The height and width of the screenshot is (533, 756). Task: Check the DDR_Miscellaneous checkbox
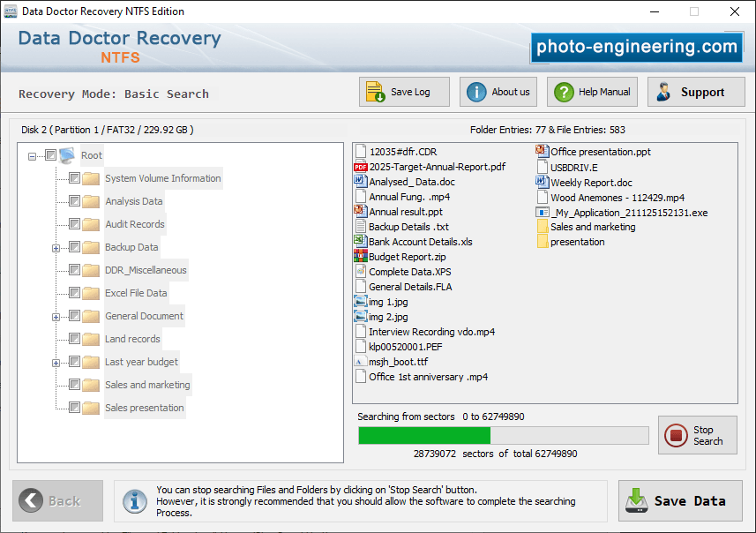coord(74,270)
